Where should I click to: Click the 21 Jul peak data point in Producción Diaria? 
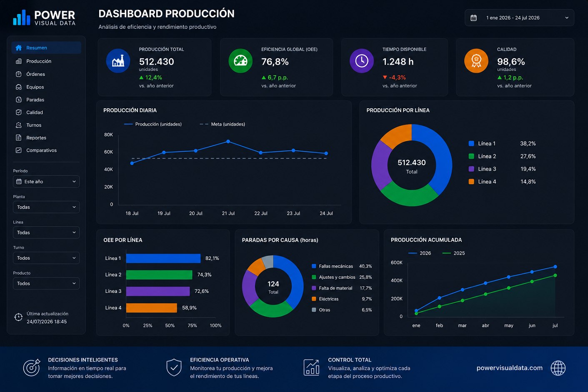point(228,142)
